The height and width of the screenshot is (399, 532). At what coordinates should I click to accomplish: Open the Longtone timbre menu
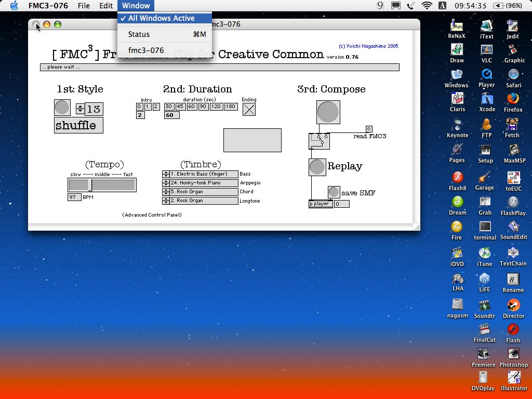tap(200, 201)
